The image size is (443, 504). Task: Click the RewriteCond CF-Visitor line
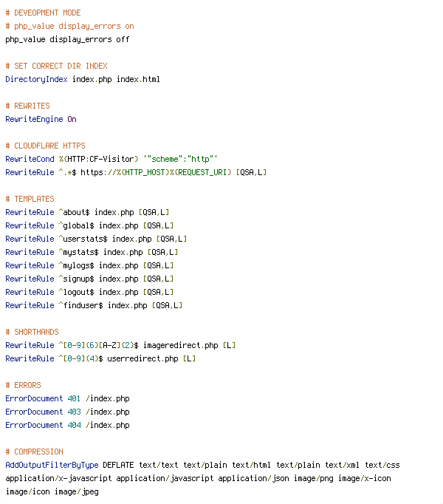coord(111,159)
